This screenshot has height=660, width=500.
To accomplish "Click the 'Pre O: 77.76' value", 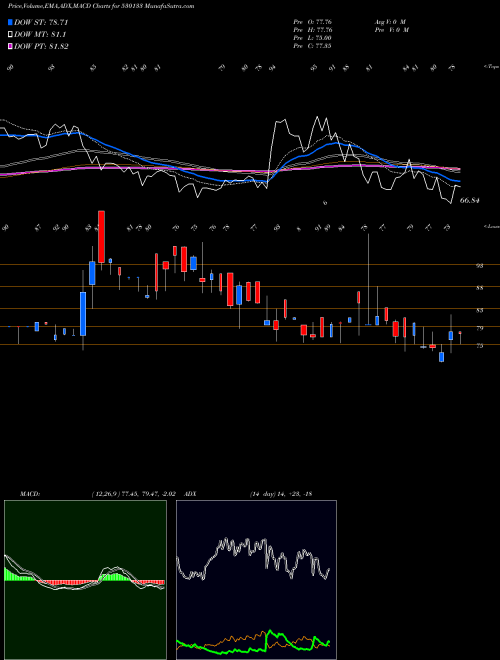I will [314, 22].
